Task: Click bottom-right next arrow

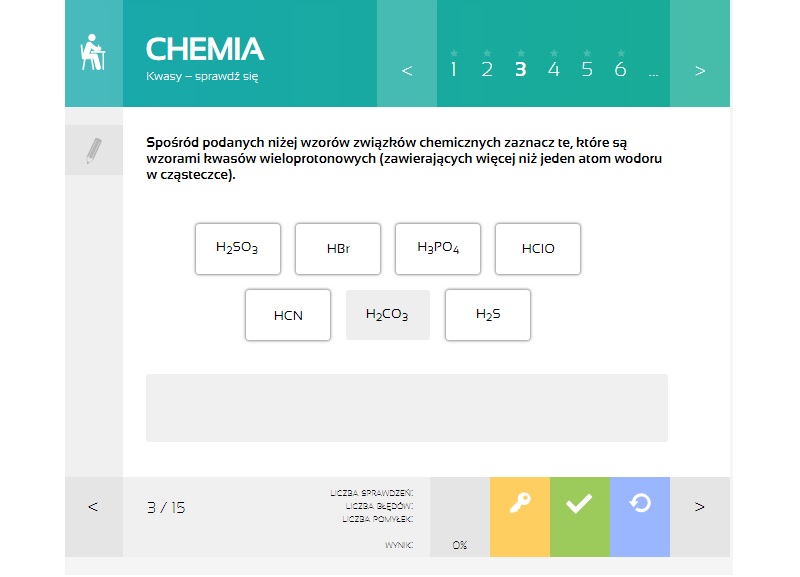Action: (x=699, y=507)
